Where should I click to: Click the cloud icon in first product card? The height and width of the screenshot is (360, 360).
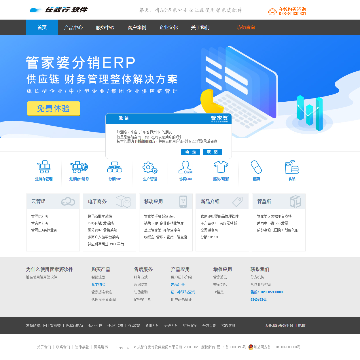click(x=68, y=201)
